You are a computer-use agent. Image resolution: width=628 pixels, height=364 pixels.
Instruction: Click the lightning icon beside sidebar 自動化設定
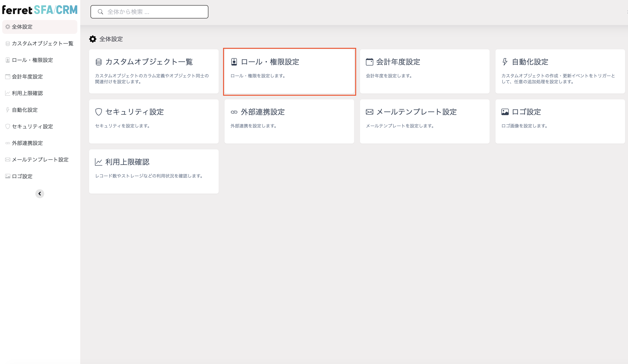click(8, 110)
